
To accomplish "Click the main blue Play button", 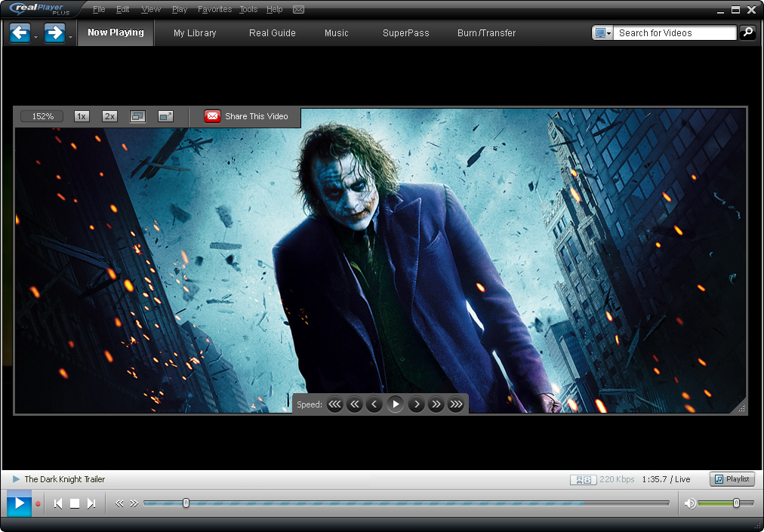I will point(20,503).
